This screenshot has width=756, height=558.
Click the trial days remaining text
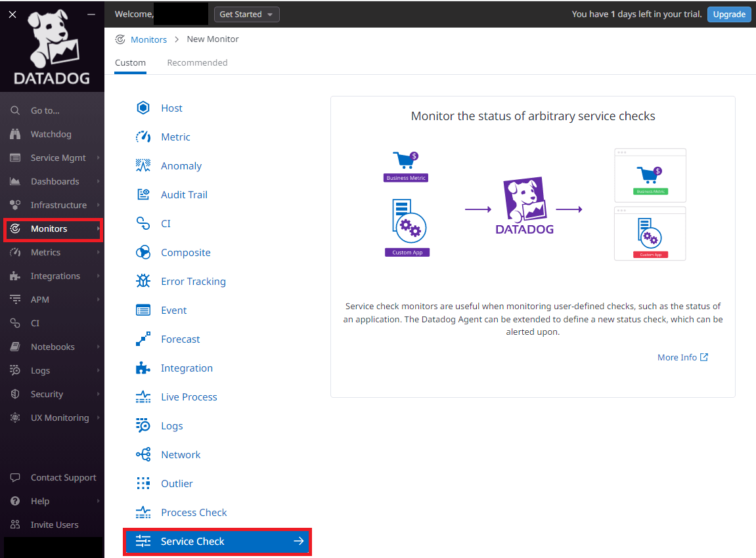tap(636, 14)
